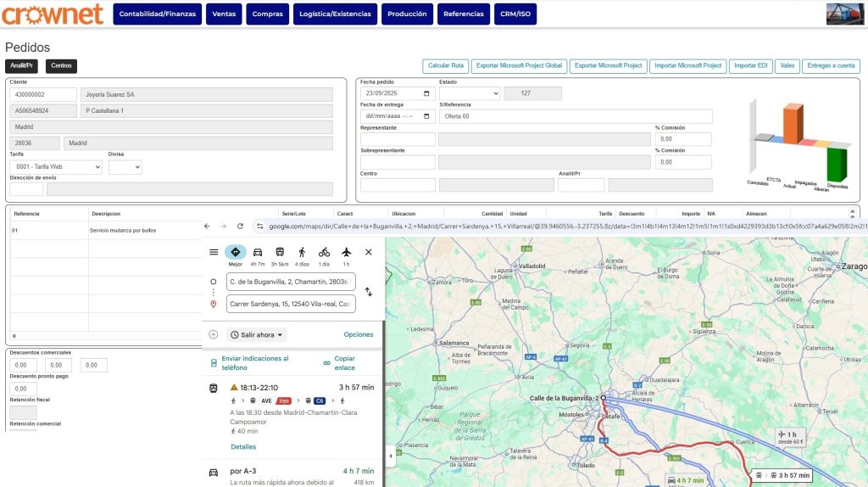Screen dimensions: 868x487
Task: Click the Detalles link for the train route
Action: (243, 447)
